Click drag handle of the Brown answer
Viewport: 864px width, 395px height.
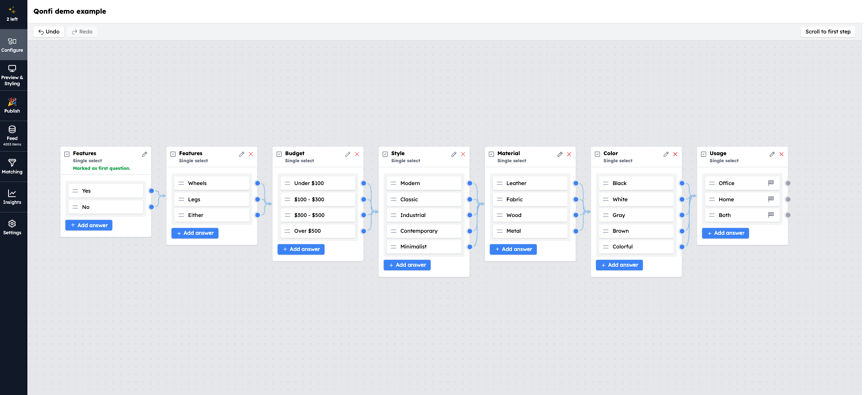click(x=606, y=231)
